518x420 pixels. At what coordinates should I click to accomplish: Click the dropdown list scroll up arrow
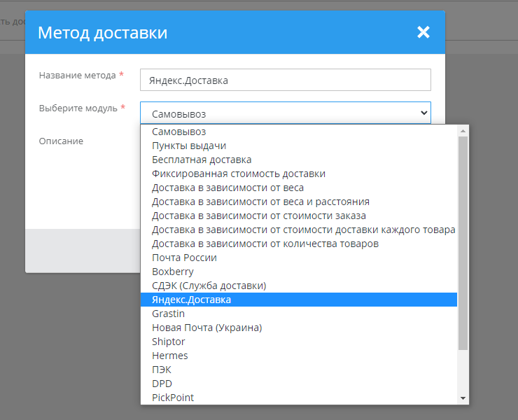pos(463,131)
